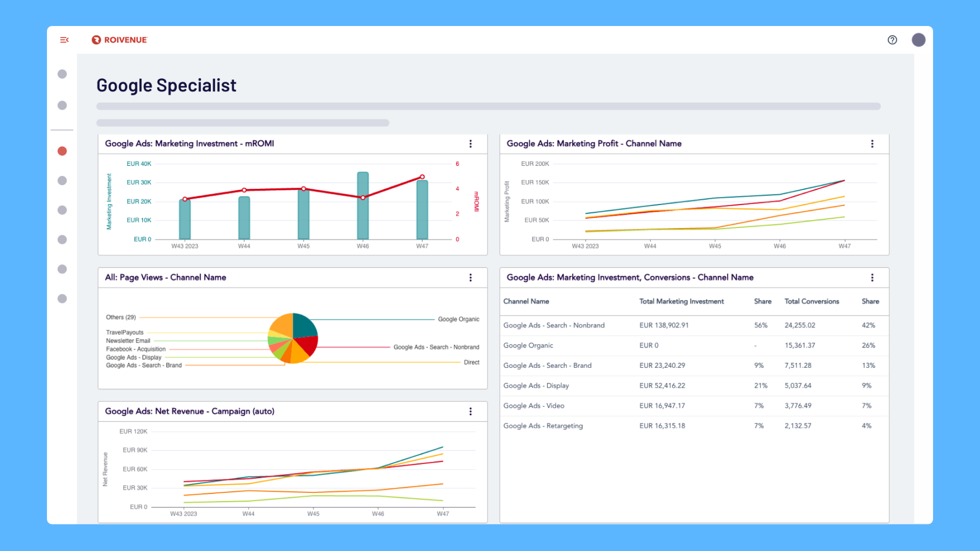
Task: Sort table by Total Conversions column
Action: (x=812, y=302)
